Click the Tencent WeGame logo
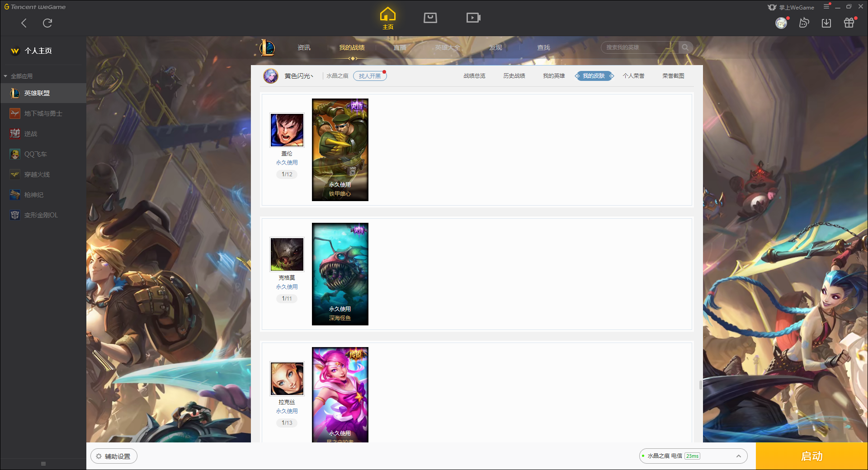Screen dimensions: 868x470 pos(35,7)
